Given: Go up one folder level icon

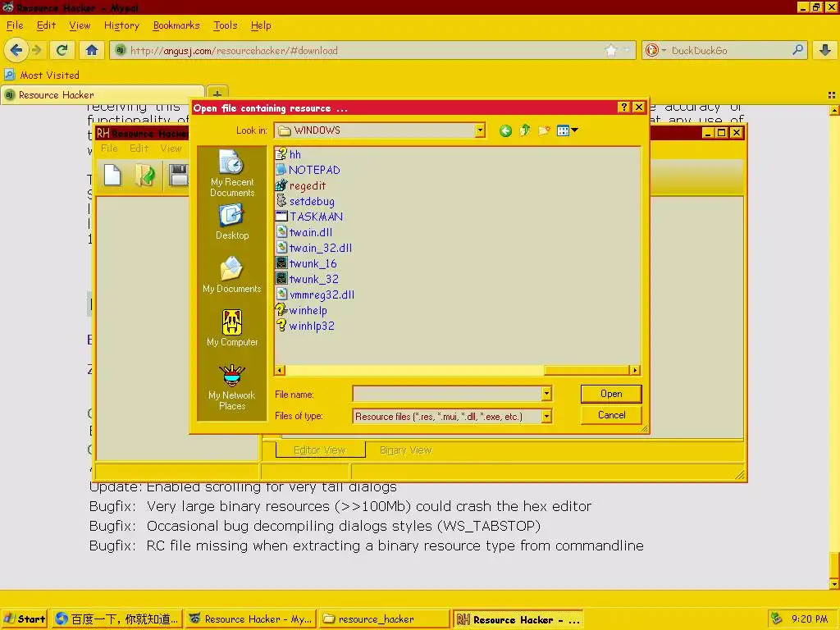Looking at the screenshot, I should point(524,130).
